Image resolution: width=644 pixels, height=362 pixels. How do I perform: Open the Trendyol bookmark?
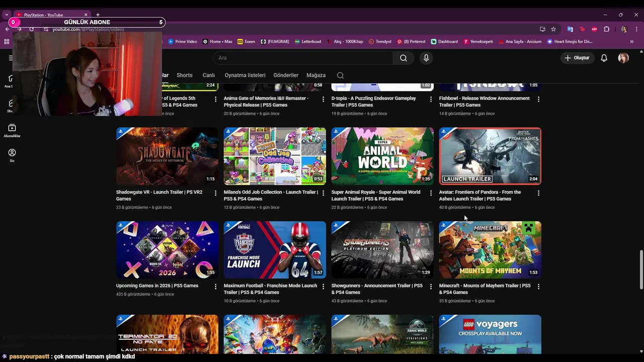coord(380,42)
